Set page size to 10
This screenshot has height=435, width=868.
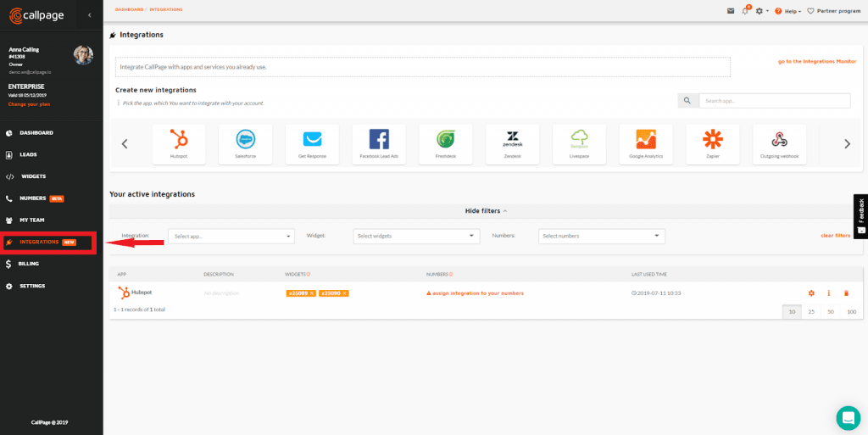[x=793, y=312]
